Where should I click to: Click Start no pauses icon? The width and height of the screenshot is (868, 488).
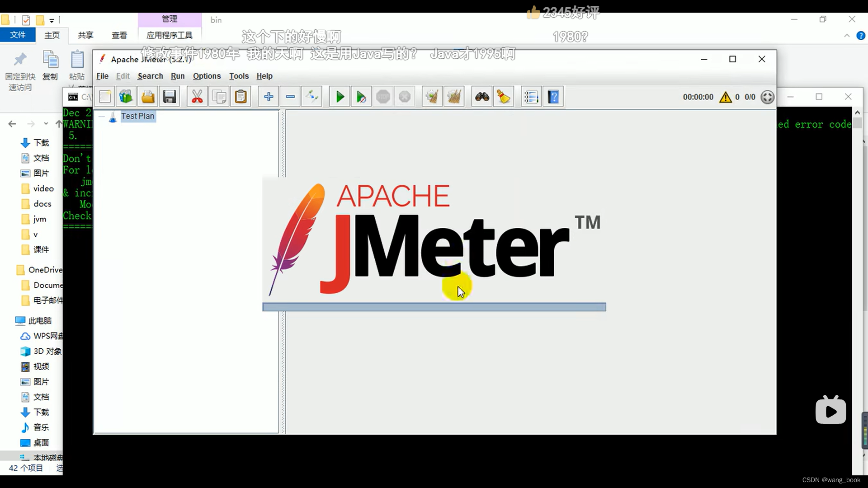(361, 97)
